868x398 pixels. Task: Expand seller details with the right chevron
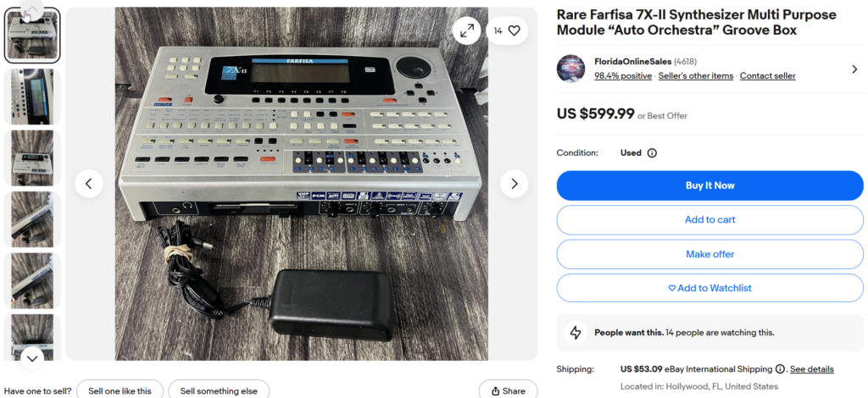854,69
